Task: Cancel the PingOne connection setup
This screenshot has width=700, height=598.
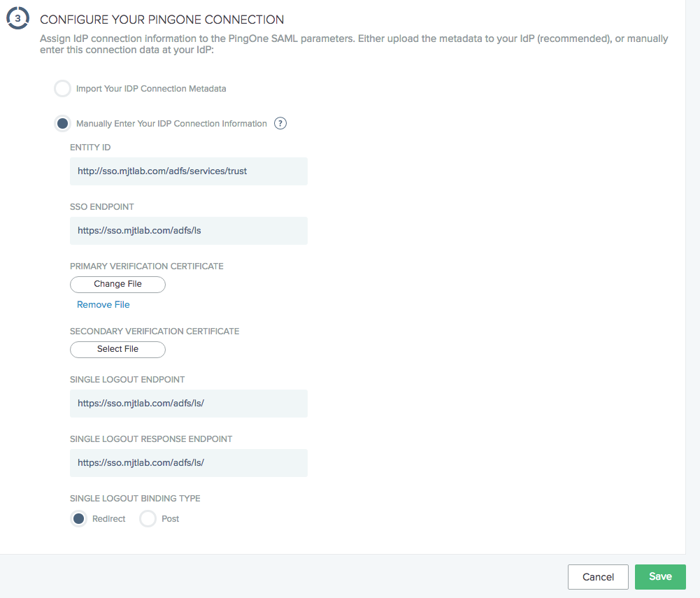Action: (x=598, y=576)
